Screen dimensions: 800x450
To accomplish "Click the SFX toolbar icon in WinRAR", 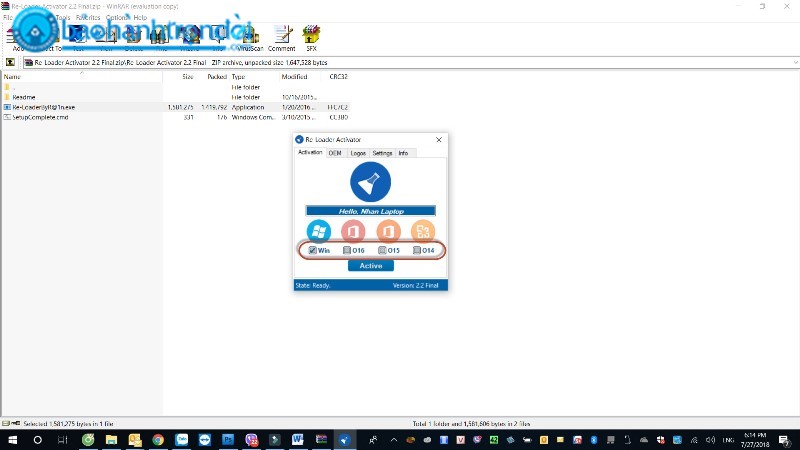I will (x=311, y=38).
